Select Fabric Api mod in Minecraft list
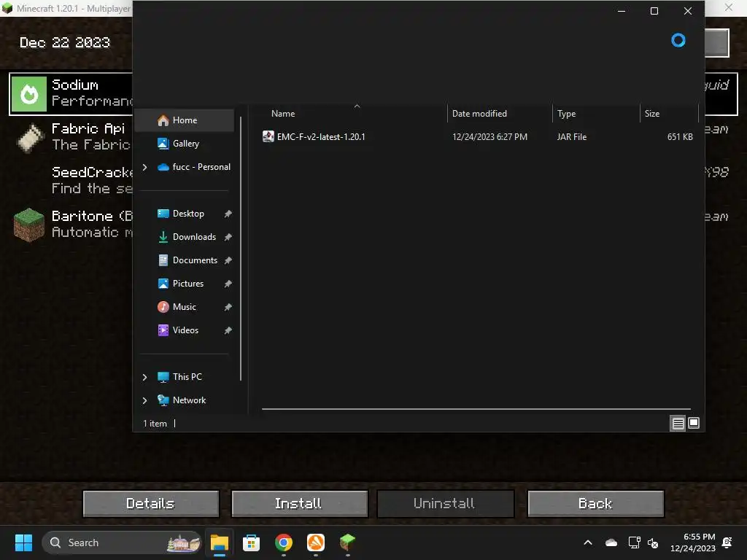This screenshot has width=747, height=560. coord(71,137)
